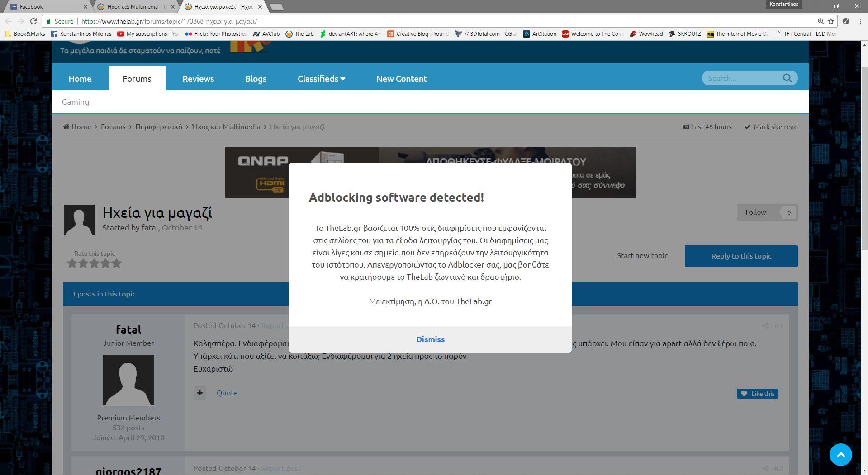The image size is (868, 475).
Task: Open the 3DTotal.com bookmark
Action: pyautogui.click(x=485, y=34)
